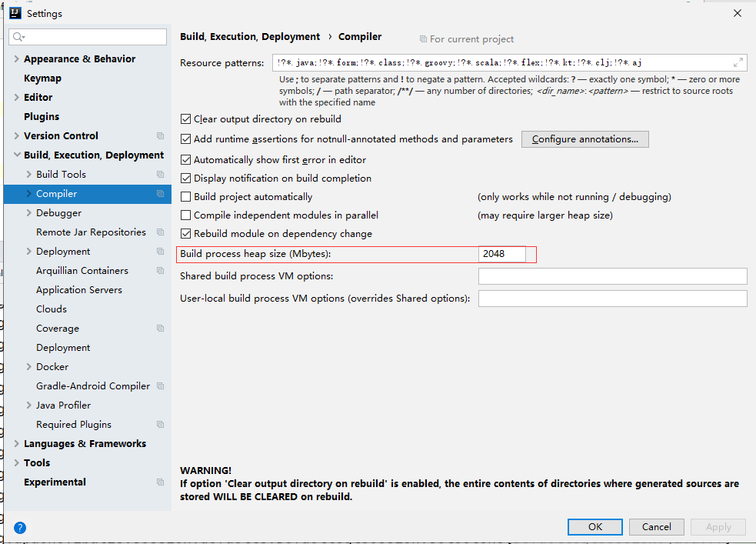
Task: Click the expand icon in Resource patterns field
Action: 738,63
